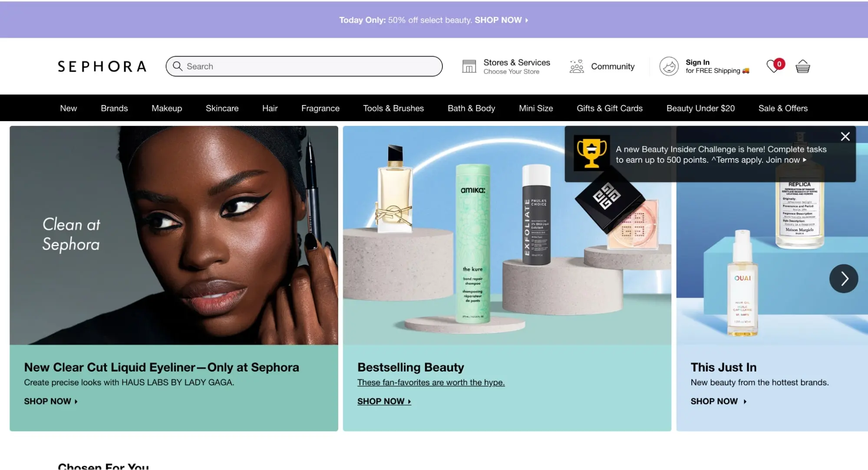Image resolution: width=868 pixels, height=470 pixels.
Task: Click SHOP NOW under Bestselling Beauty
Action: tap(384, 401)
